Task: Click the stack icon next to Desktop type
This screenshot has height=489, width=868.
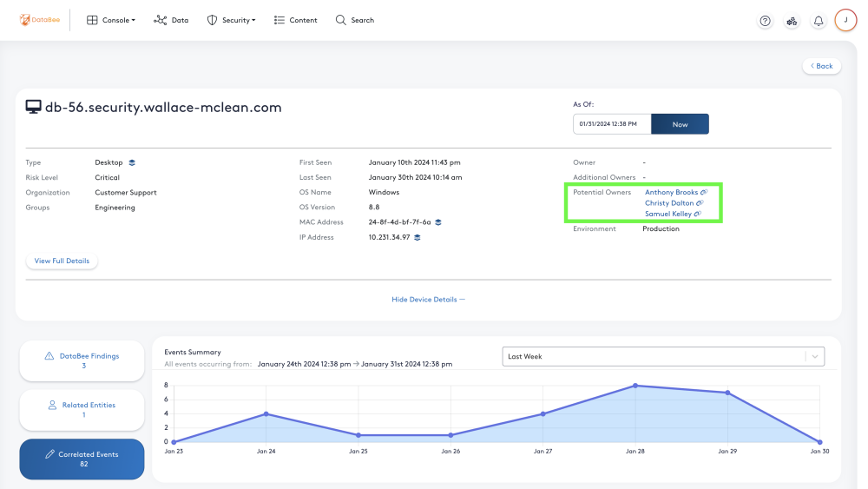Action: [x=132, y=162]
